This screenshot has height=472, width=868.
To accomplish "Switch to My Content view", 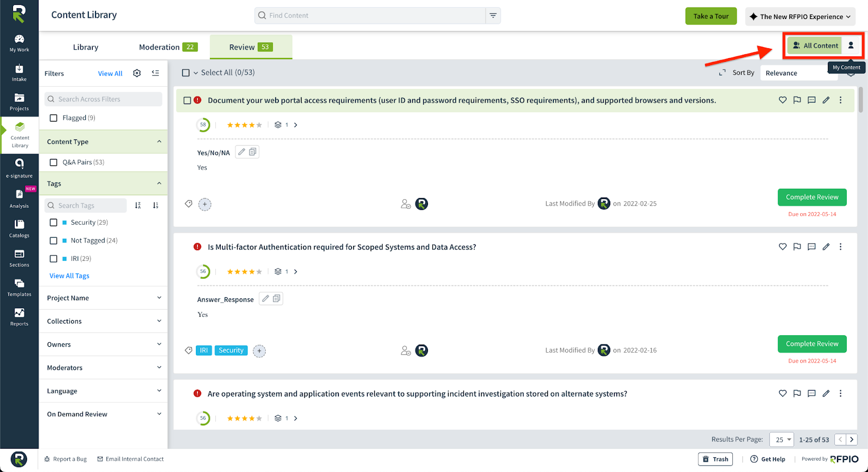I will pos(851,46).
